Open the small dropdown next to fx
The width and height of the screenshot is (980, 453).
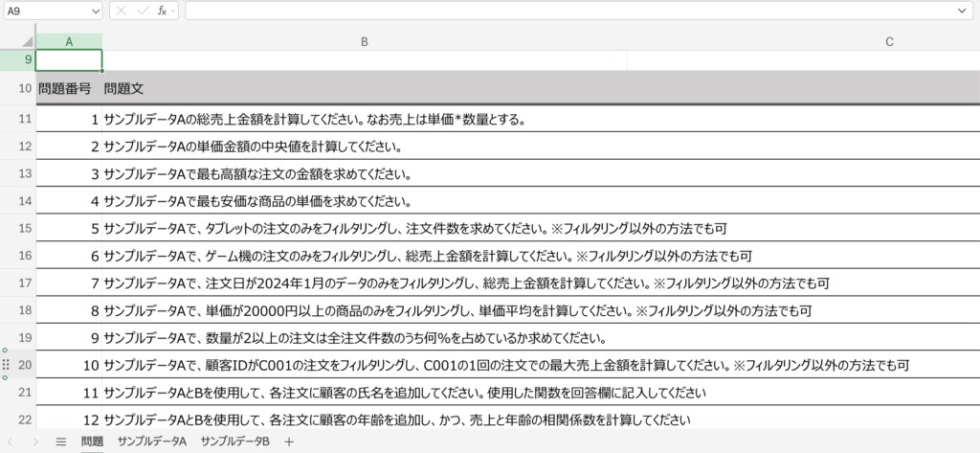click(x=173, y=10)
